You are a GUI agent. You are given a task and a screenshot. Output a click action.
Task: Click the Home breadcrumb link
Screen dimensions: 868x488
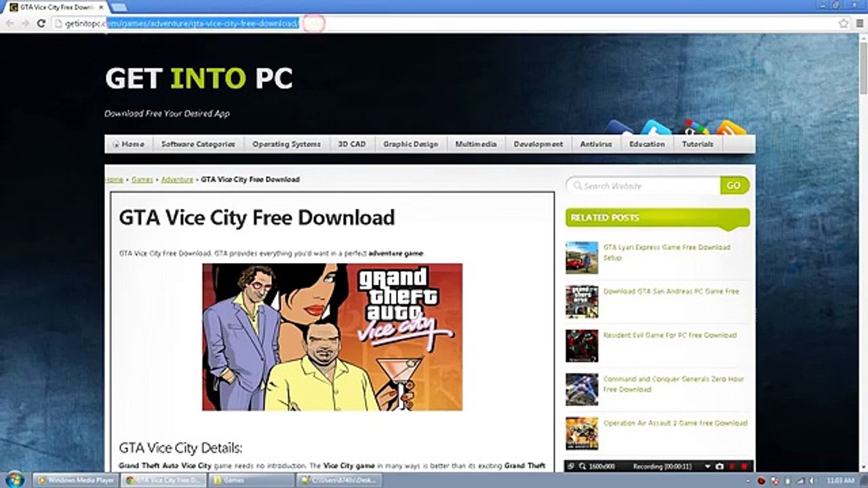[114, 180]
